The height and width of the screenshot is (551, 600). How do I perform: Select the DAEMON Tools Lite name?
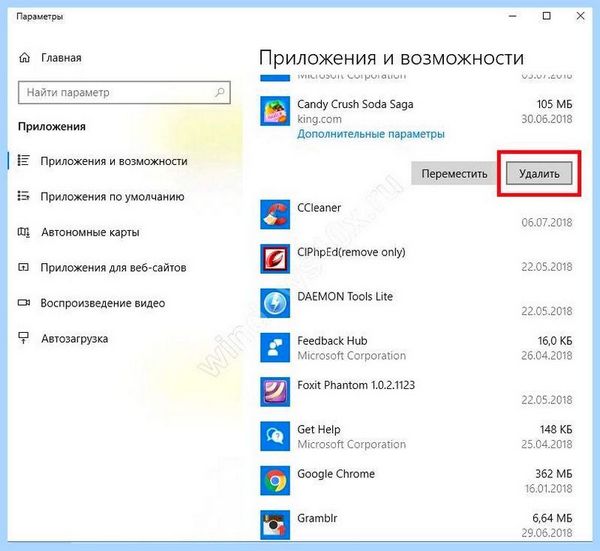345,297
